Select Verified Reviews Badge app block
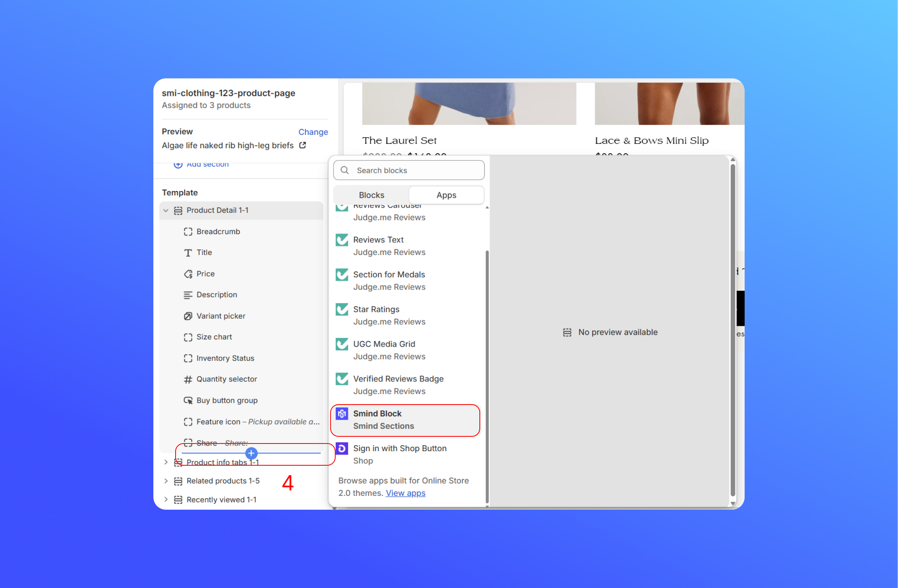898x588 pixels. point(407,385)
